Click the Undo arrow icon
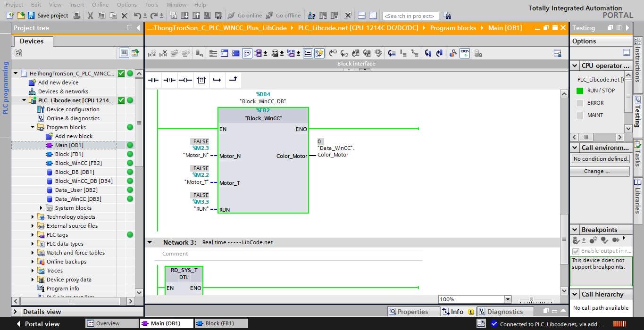The image size is (644, 330). [137, 16]
